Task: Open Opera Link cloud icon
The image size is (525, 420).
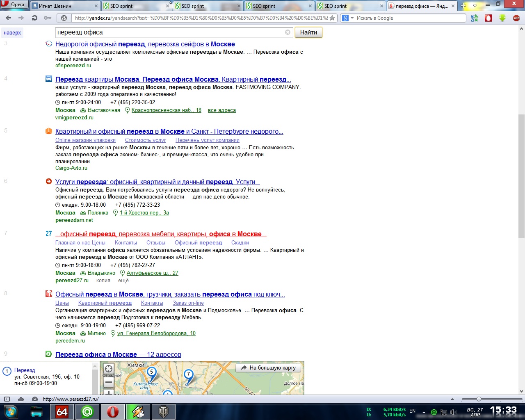Action: coord(21,399)
